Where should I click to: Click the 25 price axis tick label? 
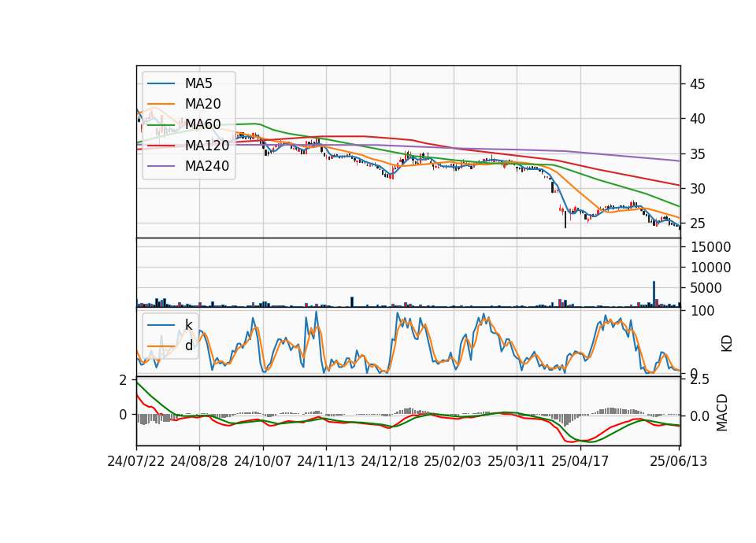pyautogui.click(x=697, y=223)
